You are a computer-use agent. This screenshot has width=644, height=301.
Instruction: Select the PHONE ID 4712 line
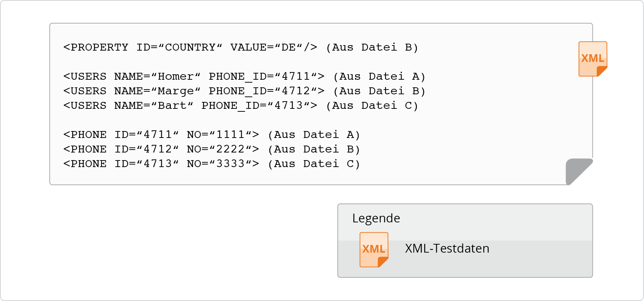pos(212,149)
